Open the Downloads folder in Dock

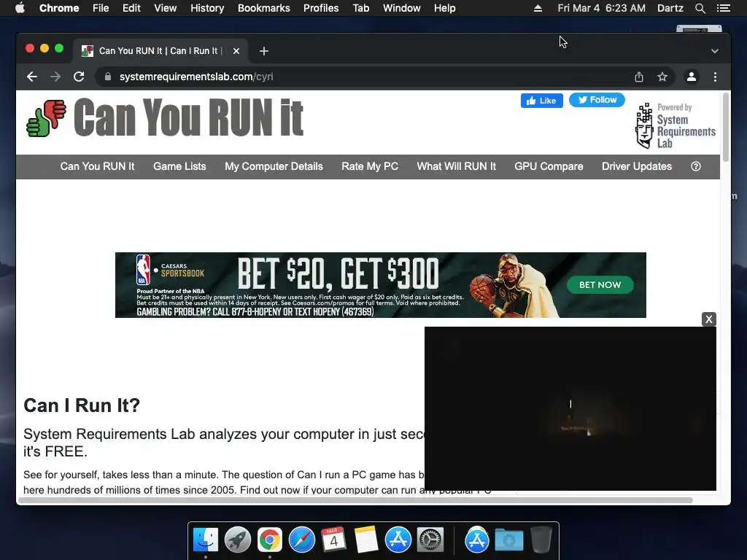point(508,540)
